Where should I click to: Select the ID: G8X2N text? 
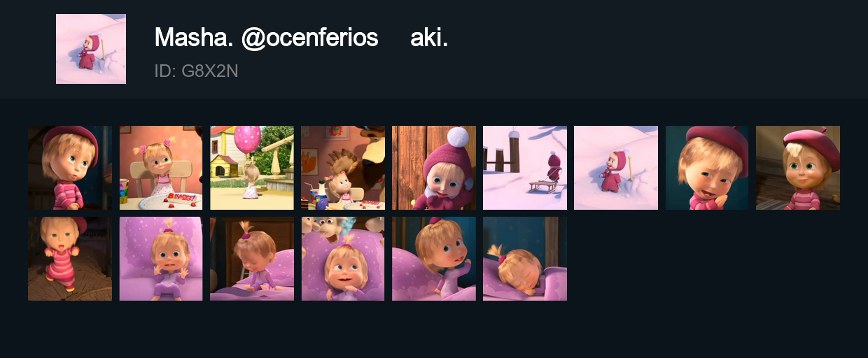(x=197, y=71)
